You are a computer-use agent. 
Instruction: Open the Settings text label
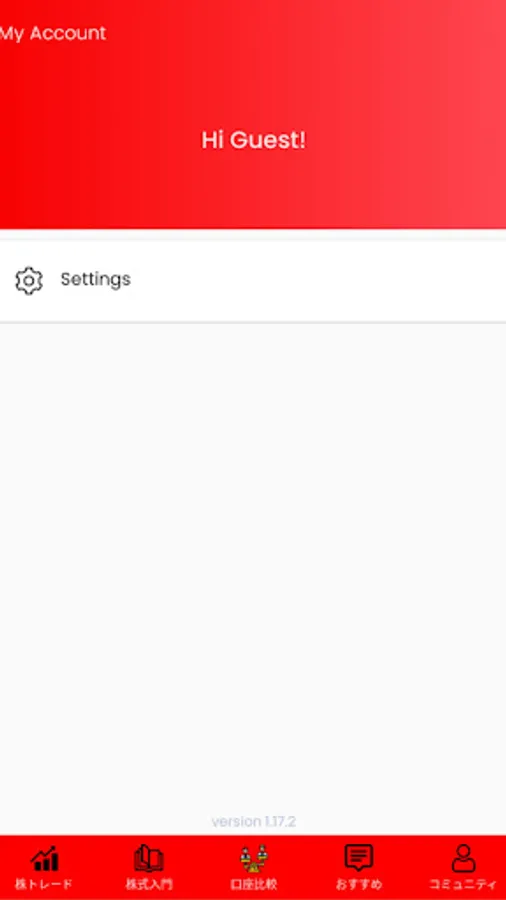pos(96,280)
